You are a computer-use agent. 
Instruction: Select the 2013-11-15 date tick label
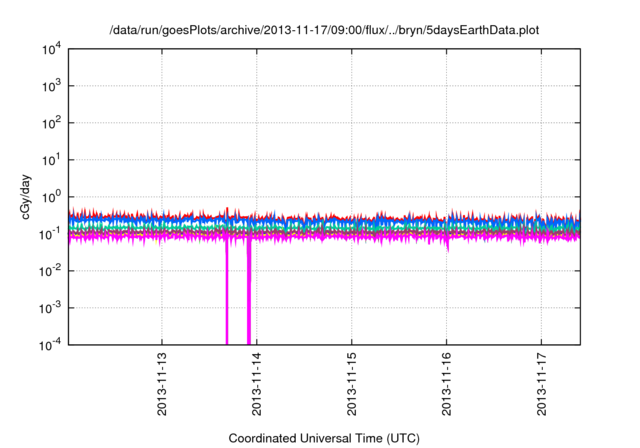352,384
